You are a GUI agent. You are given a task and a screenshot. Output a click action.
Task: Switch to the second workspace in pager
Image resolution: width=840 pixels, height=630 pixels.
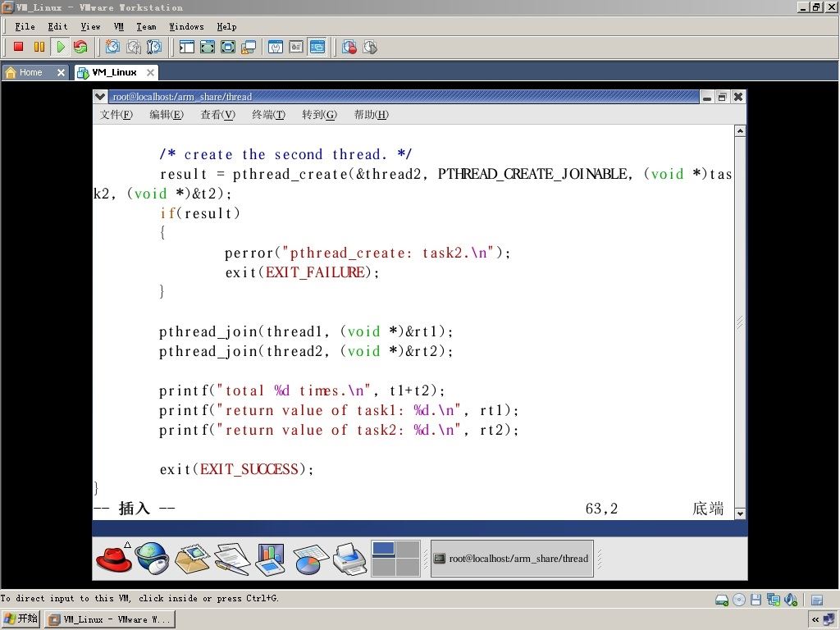[408, 549]
